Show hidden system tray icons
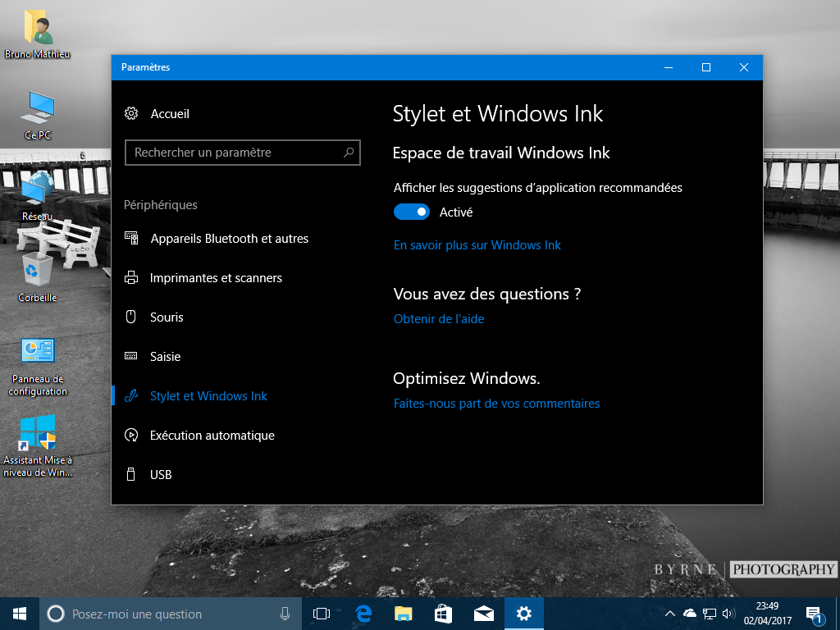The height and width of the screenshot is (630, 840). click(x=669, y=614)
